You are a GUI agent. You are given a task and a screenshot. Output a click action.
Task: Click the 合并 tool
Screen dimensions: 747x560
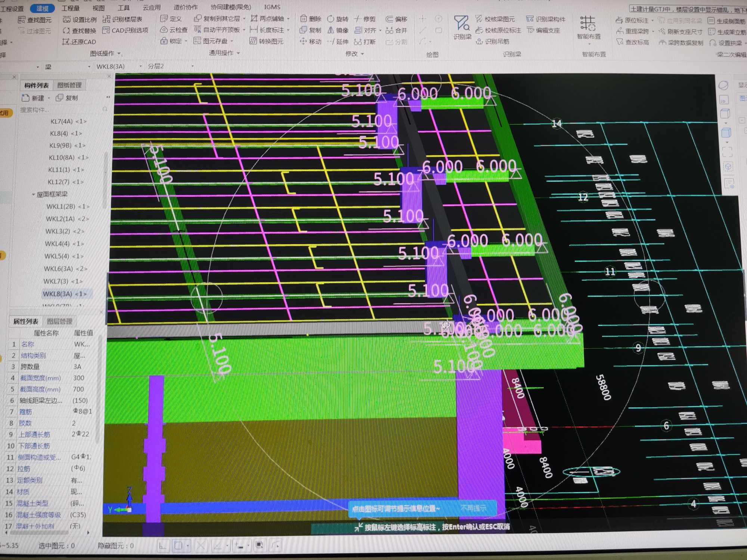(x=397, y=30)
